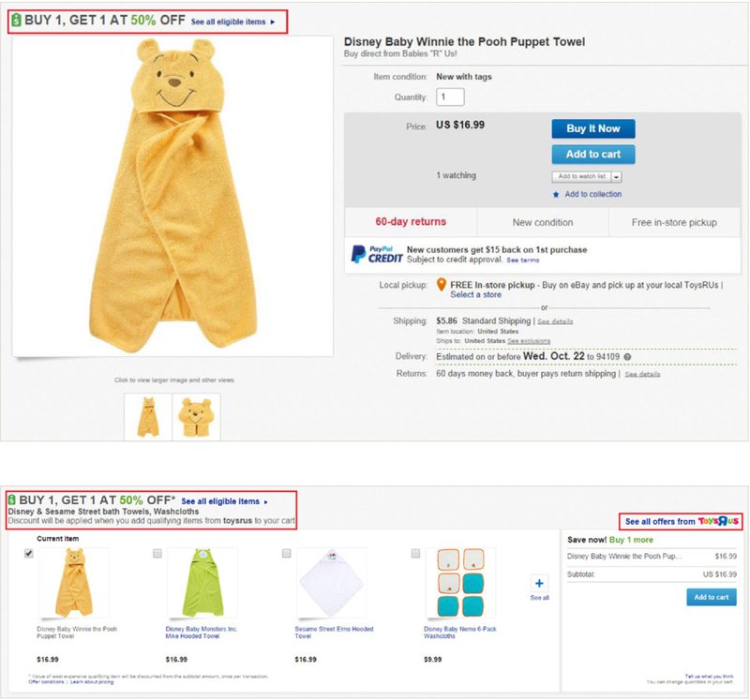Click the delivery estimate help icon
This screenshot has width=750, height=700.
click(627, 357)
